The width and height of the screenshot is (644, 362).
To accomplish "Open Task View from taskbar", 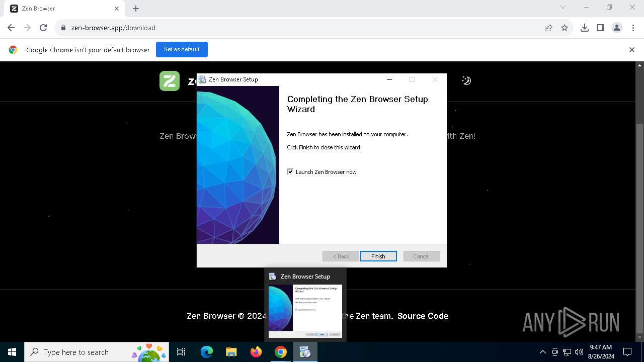I will 181,352.
